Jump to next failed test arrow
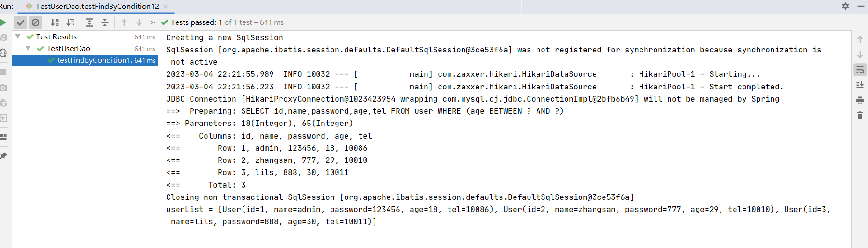The height and width of the screenshot is (248, 868). tap(139, 22)
